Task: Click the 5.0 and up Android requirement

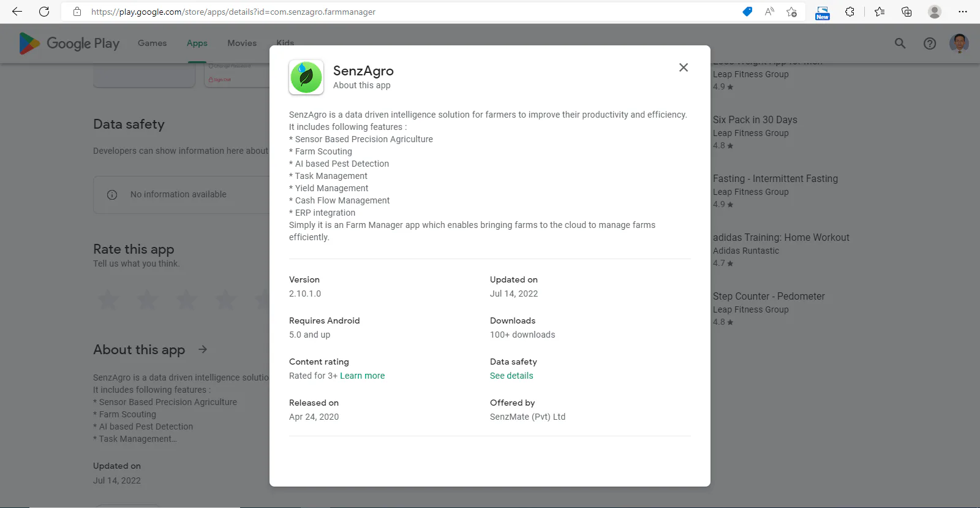Action: [x=310, y=335]
